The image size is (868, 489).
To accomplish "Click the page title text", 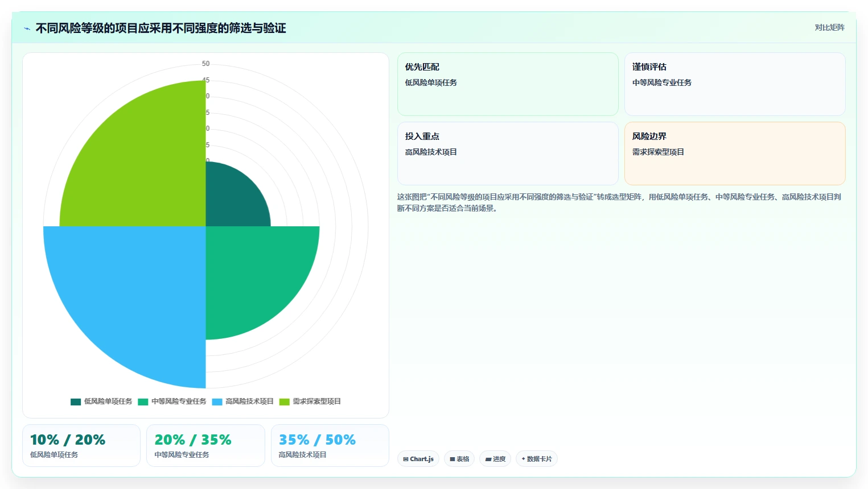I will [161, 28].
